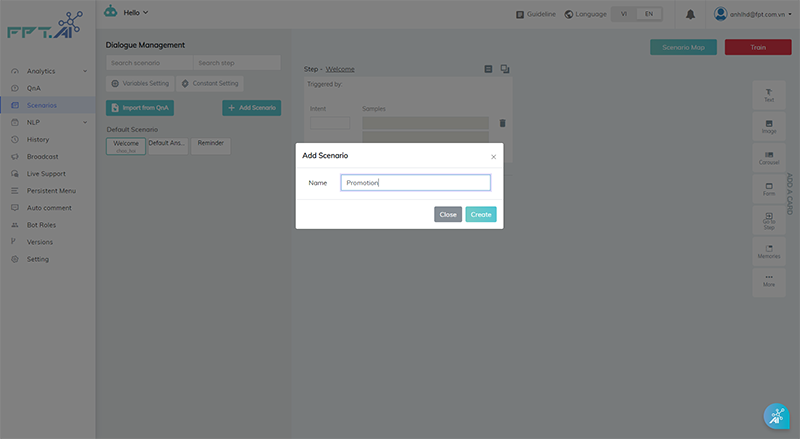Image resolution: width=800 pixels, height=439 pixels.
Task: Click the Scenario Map button
Action: pos(683,47)
